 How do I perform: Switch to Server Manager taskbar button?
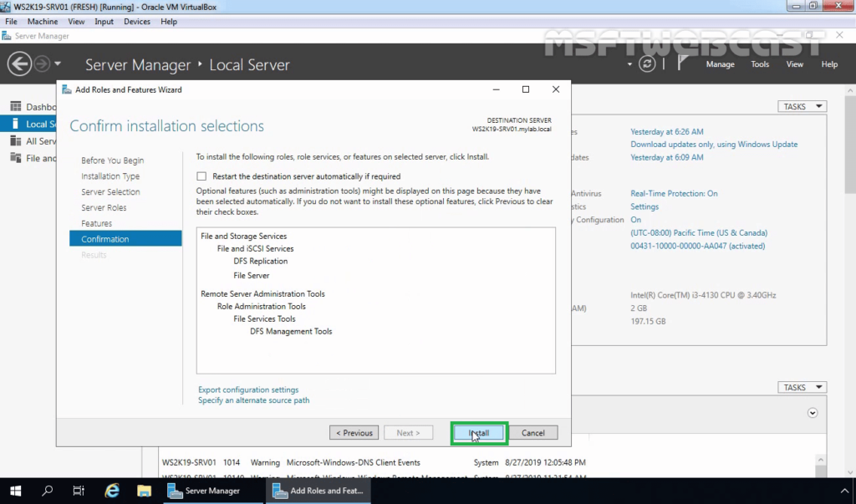coord(213,491)
